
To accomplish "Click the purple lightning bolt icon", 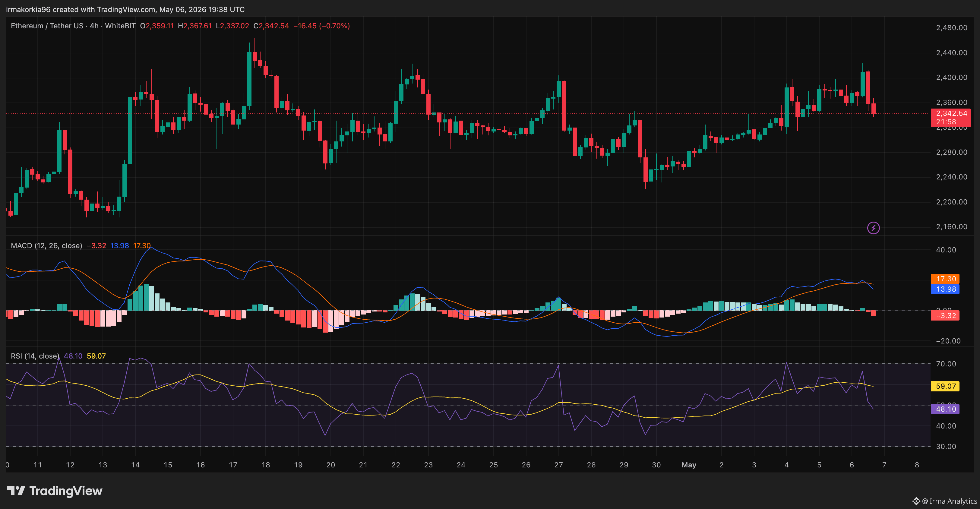I will (x=873, y=228).
